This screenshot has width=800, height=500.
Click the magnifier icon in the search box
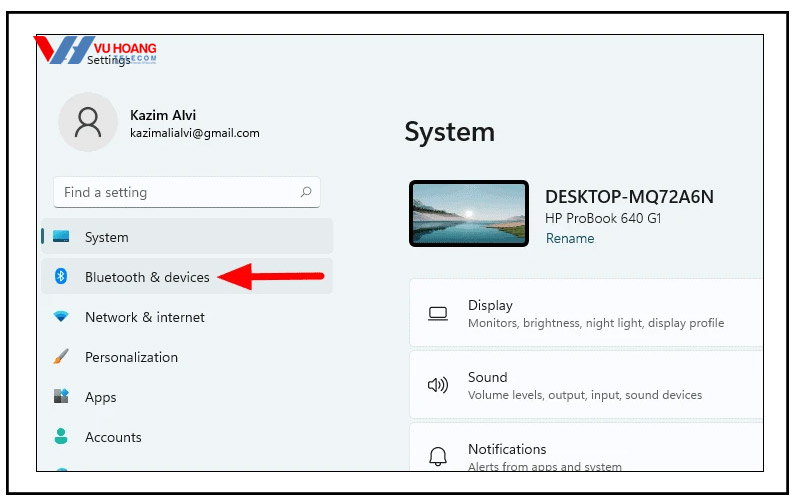coord(306,192)
